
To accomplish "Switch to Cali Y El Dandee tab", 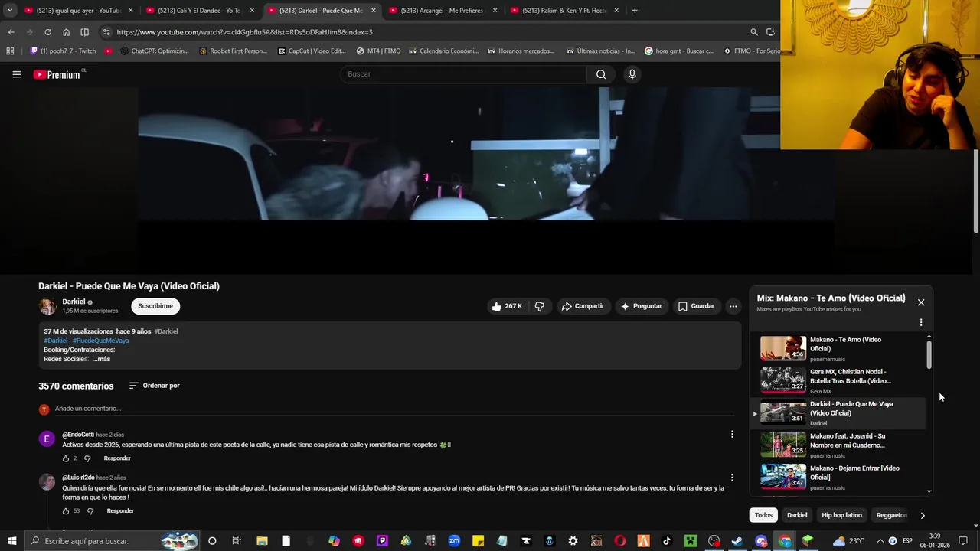I will [199, 11].
